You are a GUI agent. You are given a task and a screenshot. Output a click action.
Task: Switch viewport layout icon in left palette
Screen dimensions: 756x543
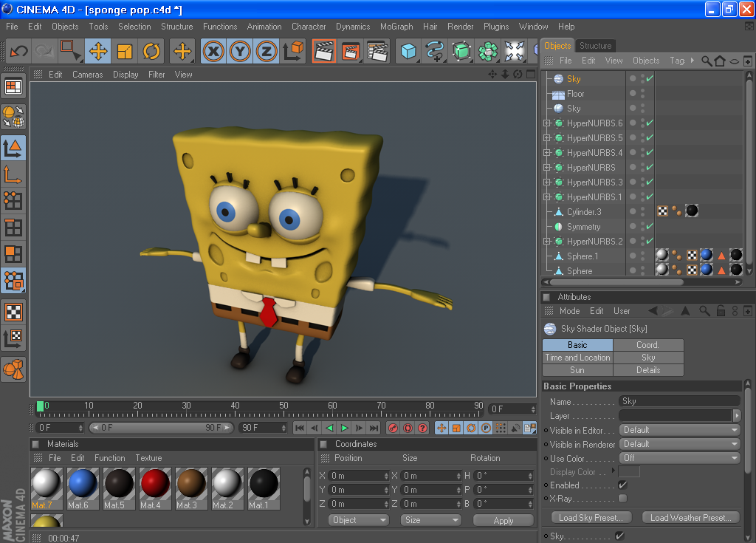pos(13,87)
